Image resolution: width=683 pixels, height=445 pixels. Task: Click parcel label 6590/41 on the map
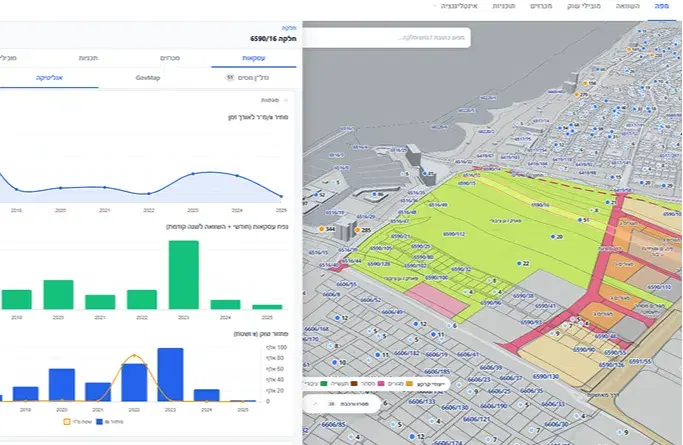click(545, 306)
